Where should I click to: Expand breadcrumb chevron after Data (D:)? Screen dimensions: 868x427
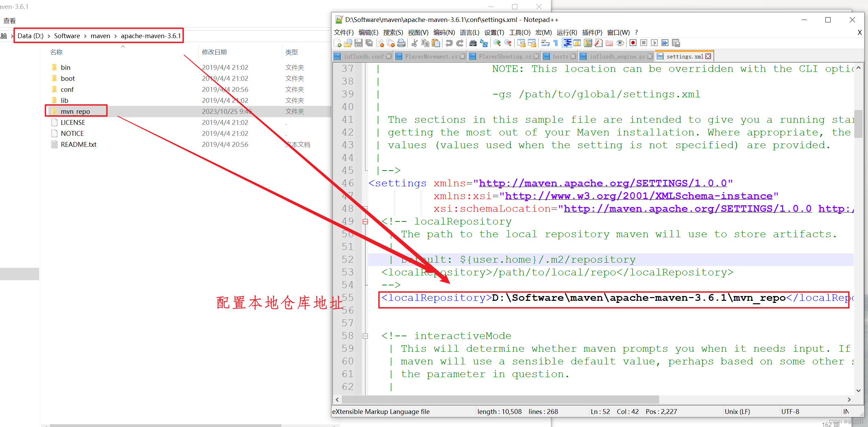point(49,36)
